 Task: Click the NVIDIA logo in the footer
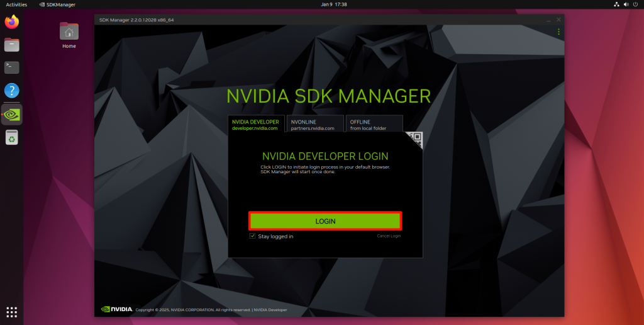click(x=117, y=309)
